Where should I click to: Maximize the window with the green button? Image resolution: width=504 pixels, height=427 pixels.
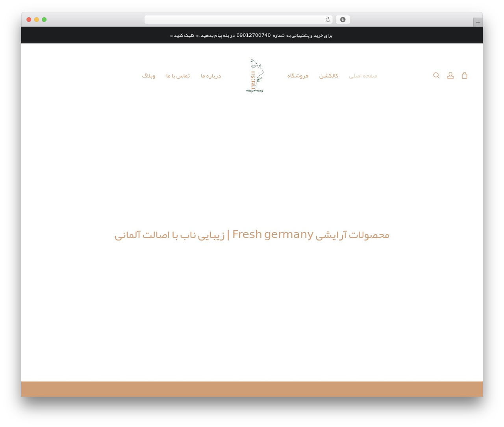pos(44,20)
